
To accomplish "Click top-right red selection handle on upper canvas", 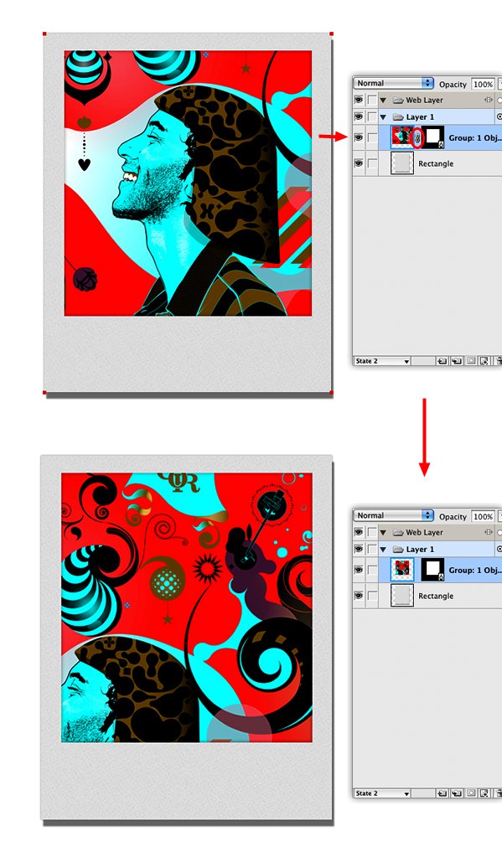I will (x=331, y=34).
